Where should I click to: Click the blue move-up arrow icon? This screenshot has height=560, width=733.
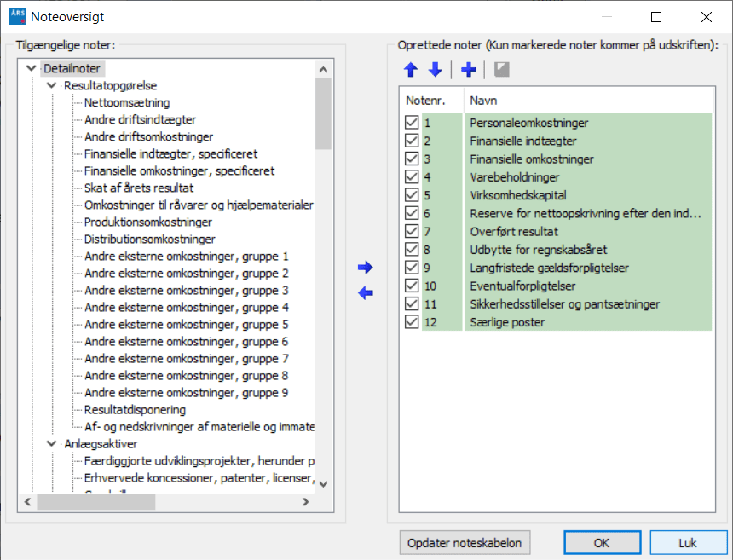click(x=411, y=70)
